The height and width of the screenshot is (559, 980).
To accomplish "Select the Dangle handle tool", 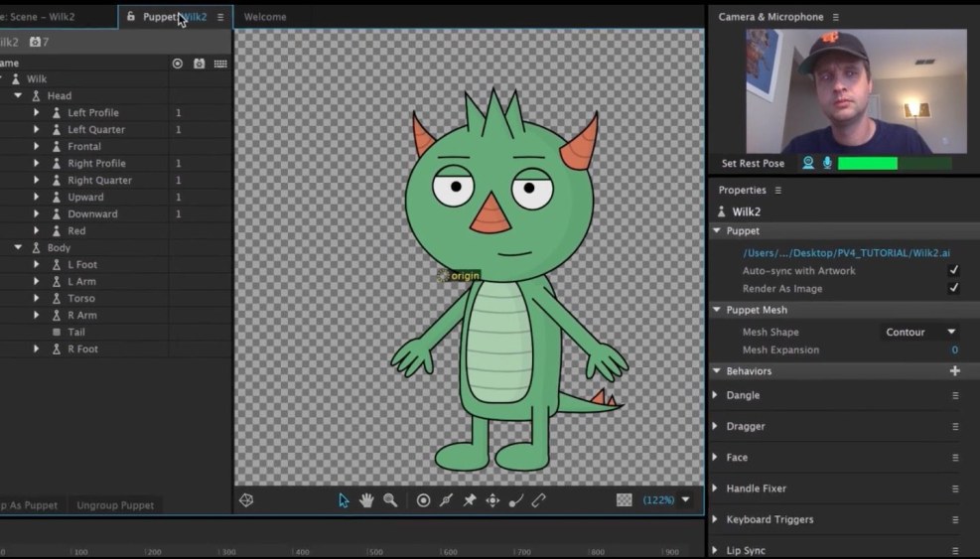I will pyautogui.click(x=515, y=500).
